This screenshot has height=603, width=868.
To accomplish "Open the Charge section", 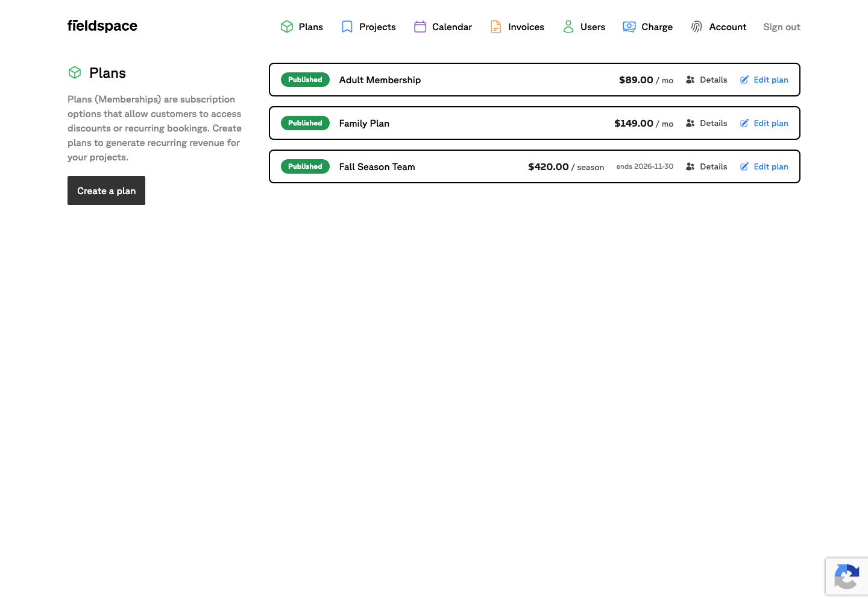I will click(648, 27).
